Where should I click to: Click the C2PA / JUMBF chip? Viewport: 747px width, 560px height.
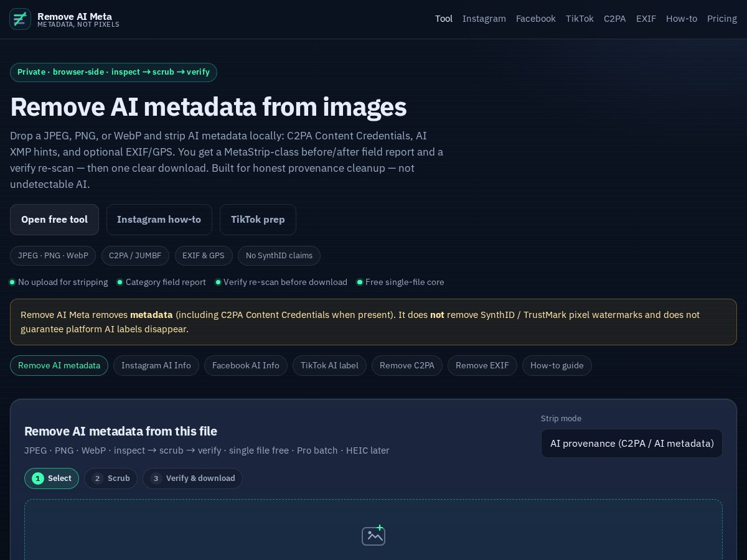coord(135,256)
